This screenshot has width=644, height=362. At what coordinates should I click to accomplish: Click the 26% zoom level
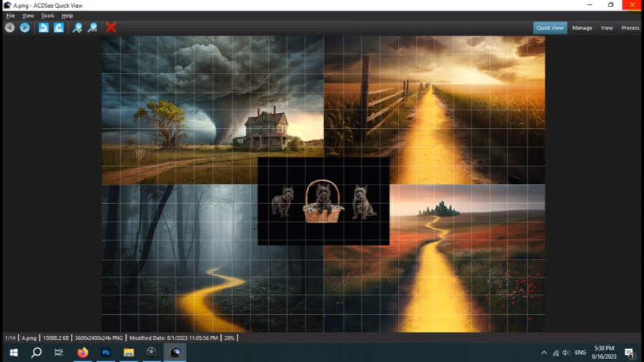(229, 338)
